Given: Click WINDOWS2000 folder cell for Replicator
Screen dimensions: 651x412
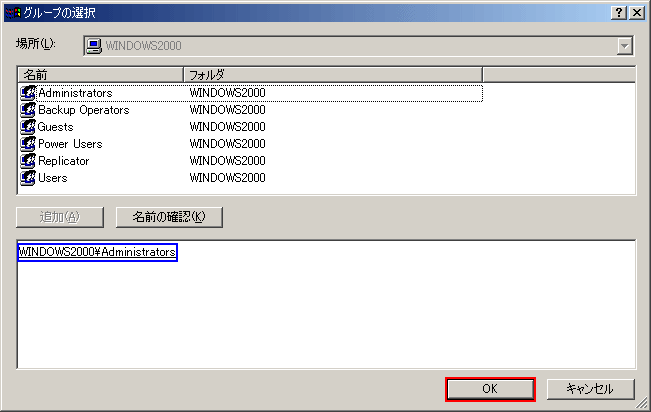Looking at the screenshot, I should pyautogui.click(x=228, y=161).
